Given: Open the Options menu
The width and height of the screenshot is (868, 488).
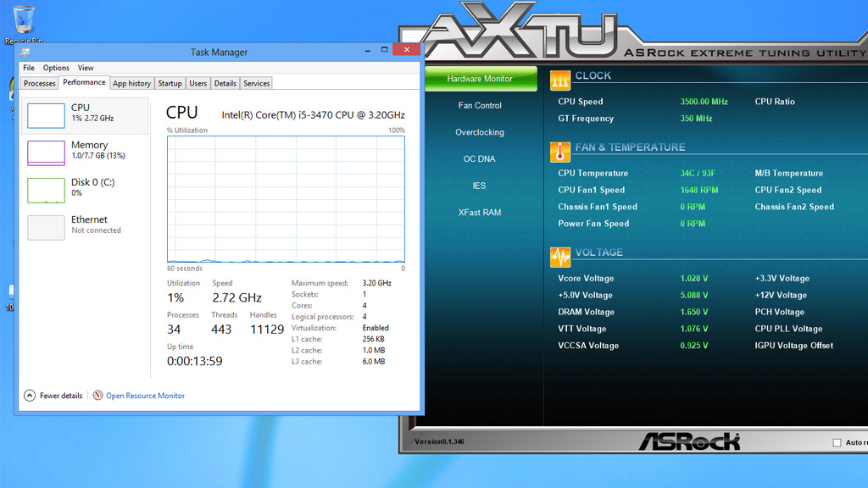Looking at the screenshot, I should (x=56, y=68).
